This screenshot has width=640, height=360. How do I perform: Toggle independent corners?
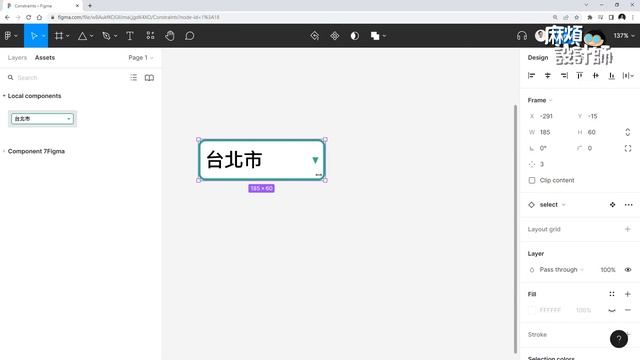tap(628, 148)
